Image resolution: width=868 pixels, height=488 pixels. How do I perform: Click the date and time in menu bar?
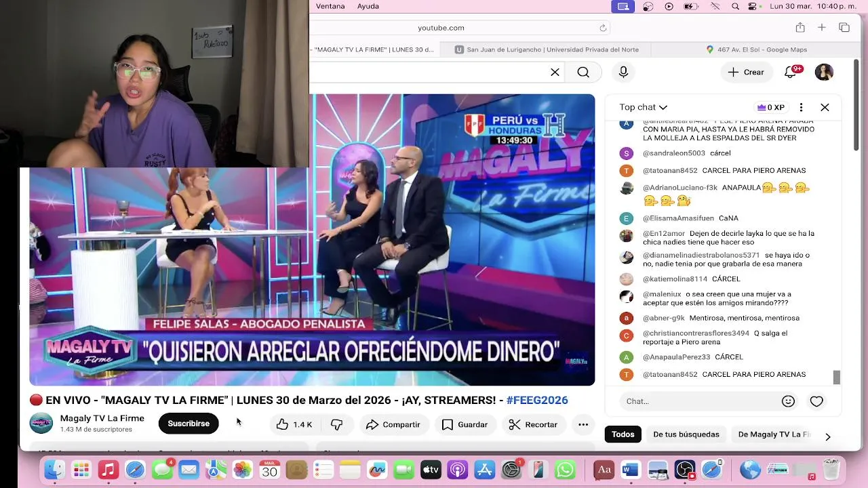814,6
